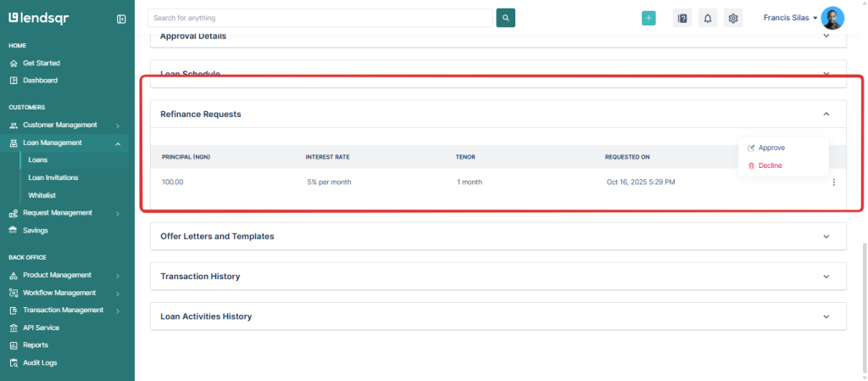Click the Search for anything field
The width and height of the screenshot is (868, 381).
tap(320, 18)
